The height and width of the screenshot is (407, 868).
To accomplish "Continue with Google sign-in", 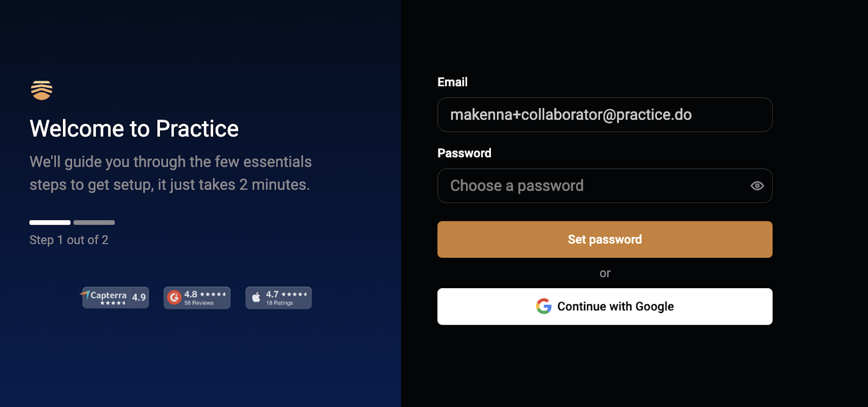I will [x=605, y=307].
